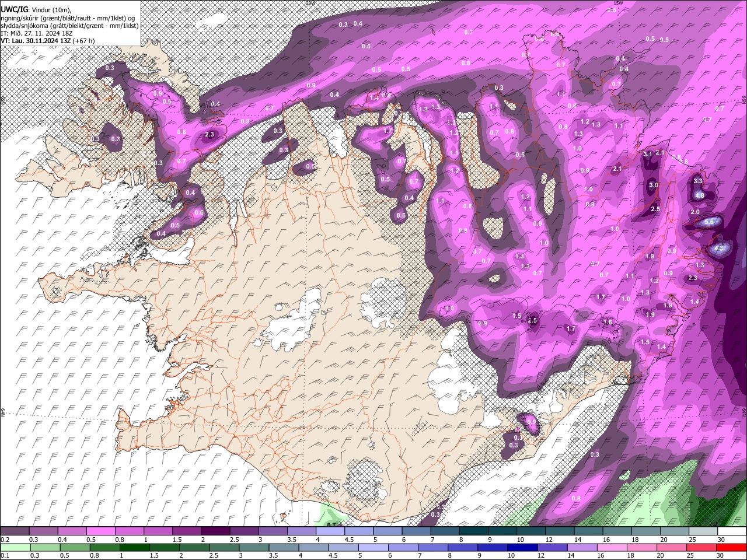Click the 3.0 precipitation value on the map

[x=654, y=185]
